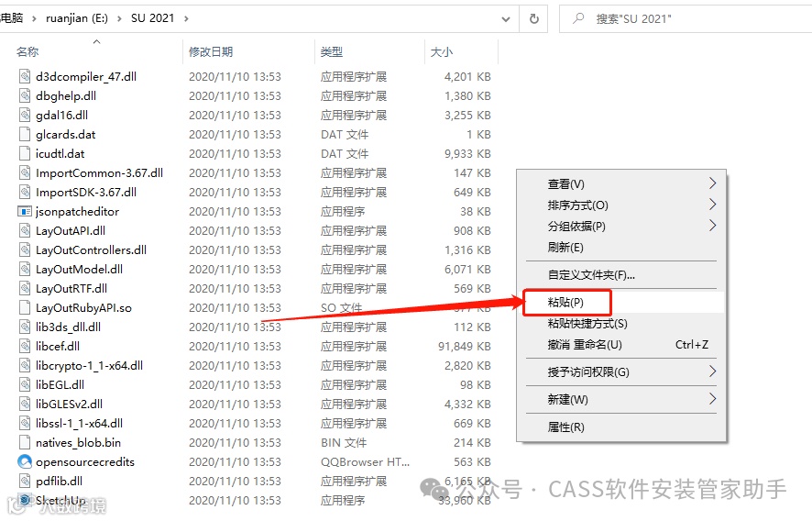Viewport: 812px width, 521px height.
Task: Select the natives_blob.bin file name
Action: coord(78,443)
